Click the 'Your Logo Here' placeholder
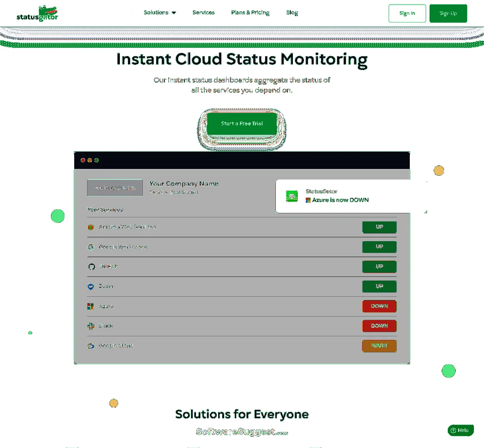Image resolution: width=484 pixels, height=448 pixels. click(x=115, y=188)
